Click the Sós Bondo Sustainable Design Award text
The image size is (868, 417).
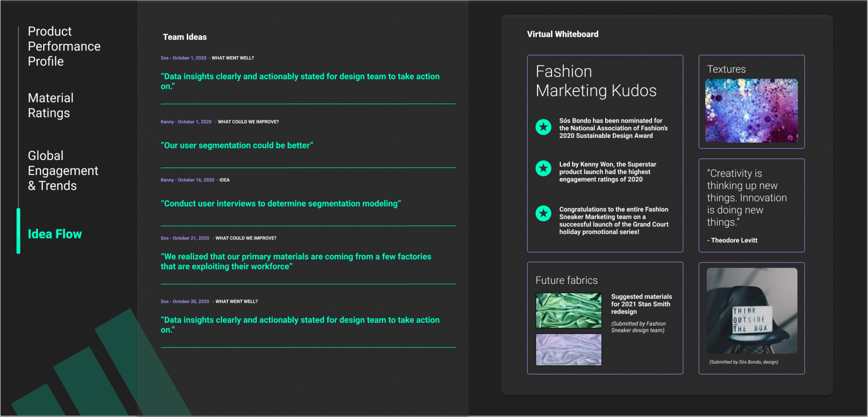coord(613,128)
